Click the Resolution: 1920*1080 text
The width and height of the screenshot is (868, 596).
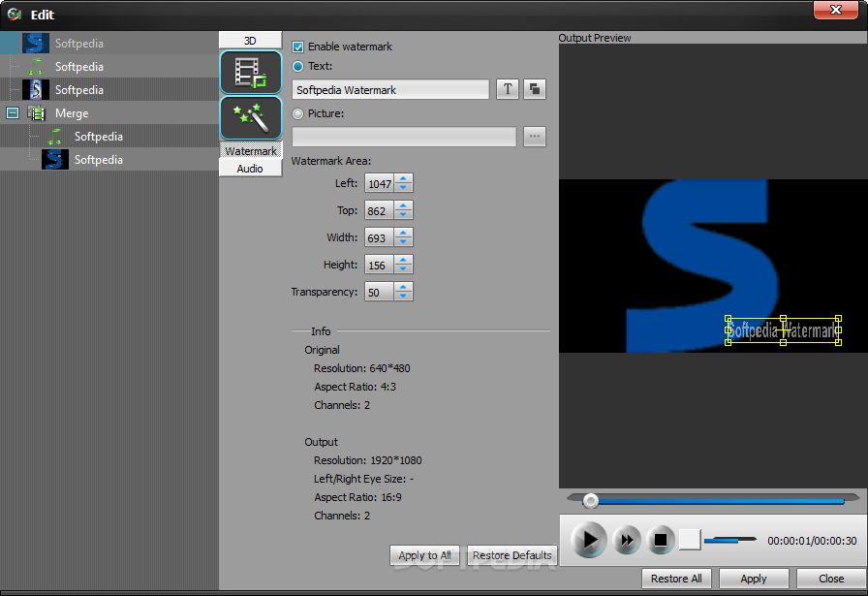tap(367, 460)
